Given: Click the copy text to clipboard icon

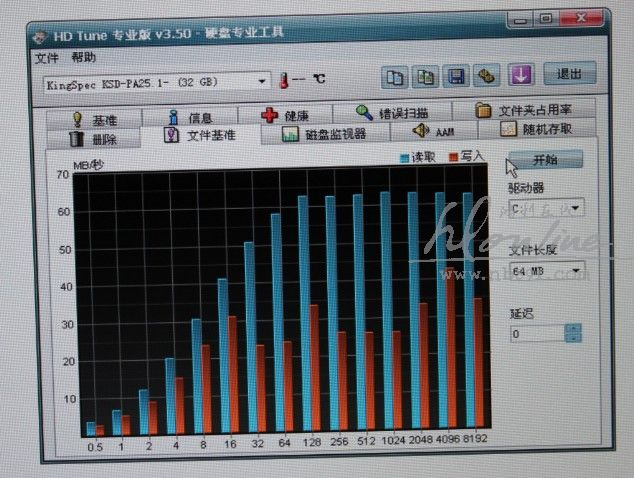Looking at the screenshot, I should [395, 77].
